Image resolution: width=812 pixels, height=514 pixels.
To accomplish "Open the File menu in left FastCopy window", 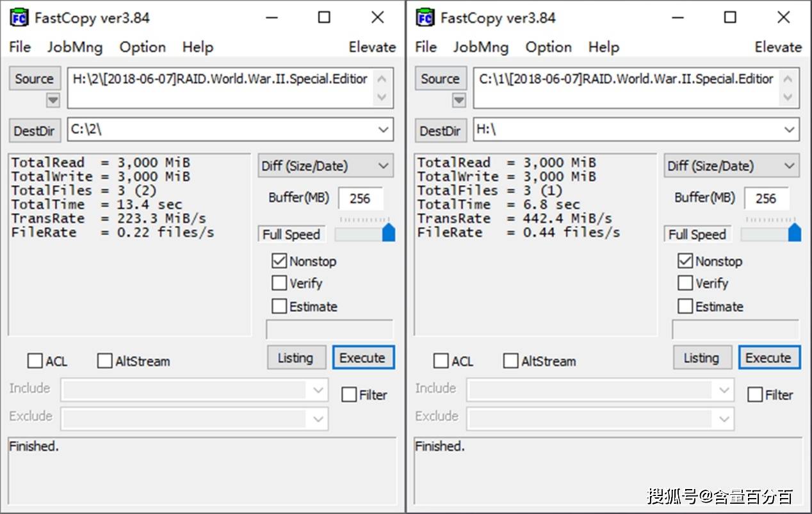I will [20, 47].
